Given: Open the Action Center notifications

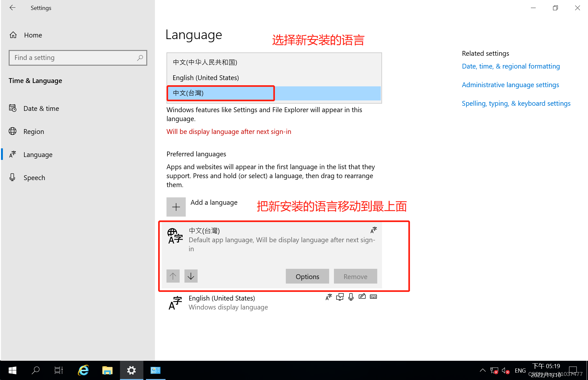Looking at the screenshot, I should [573, 370].
